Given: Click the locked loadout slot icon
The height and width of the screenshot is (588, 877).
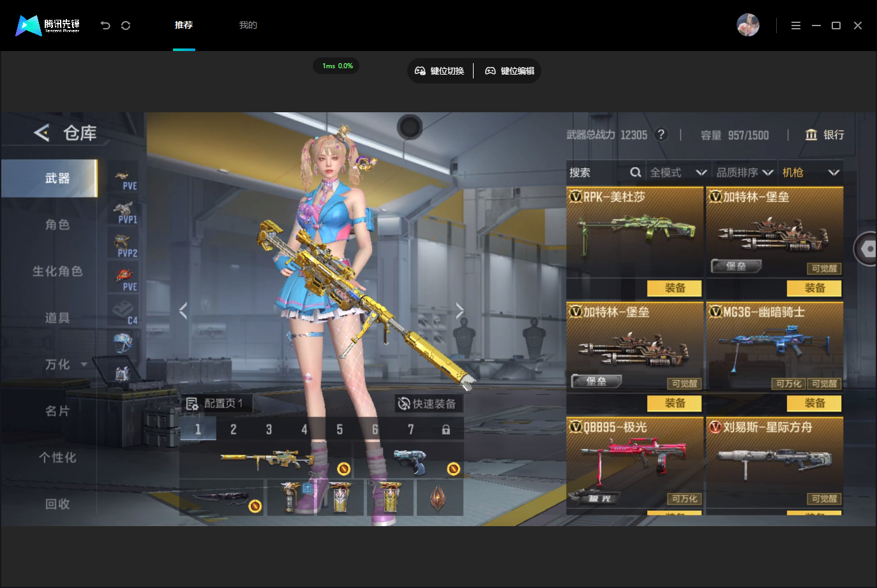Looking at the screenshot, I should click(x=446, y=429).
